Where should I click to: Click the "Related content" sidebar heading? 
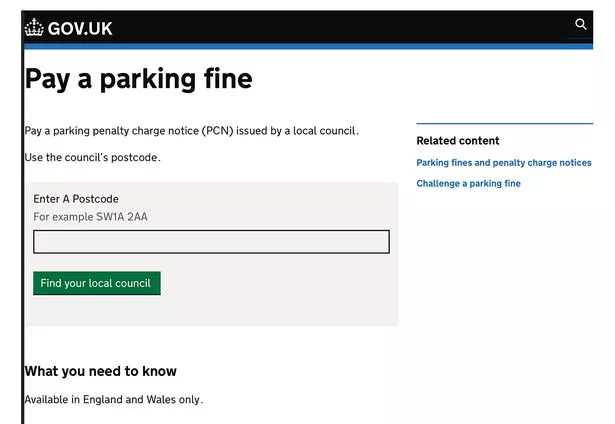[x=457, y=141]
